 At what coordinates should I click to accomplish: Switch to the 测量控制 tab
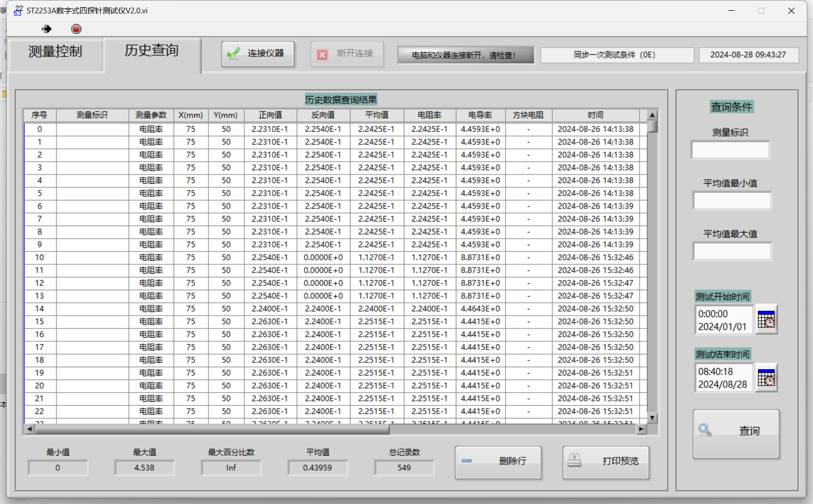(55, 52)
